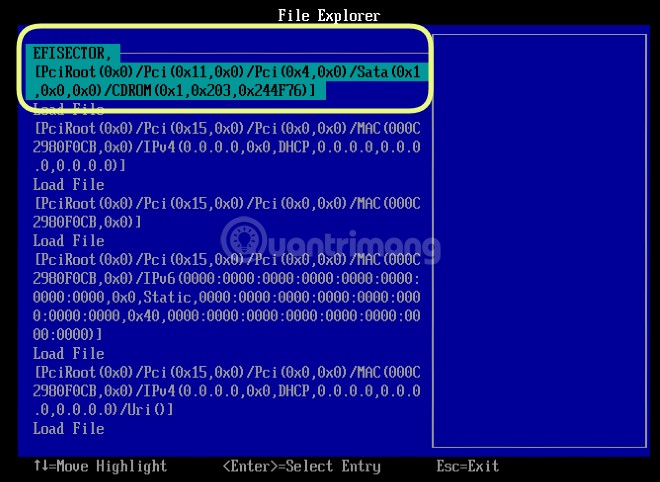The image size is (660, 482).
Task: Choose the Load File entry after the Uri() path
Action: click(x=69, y=429)
